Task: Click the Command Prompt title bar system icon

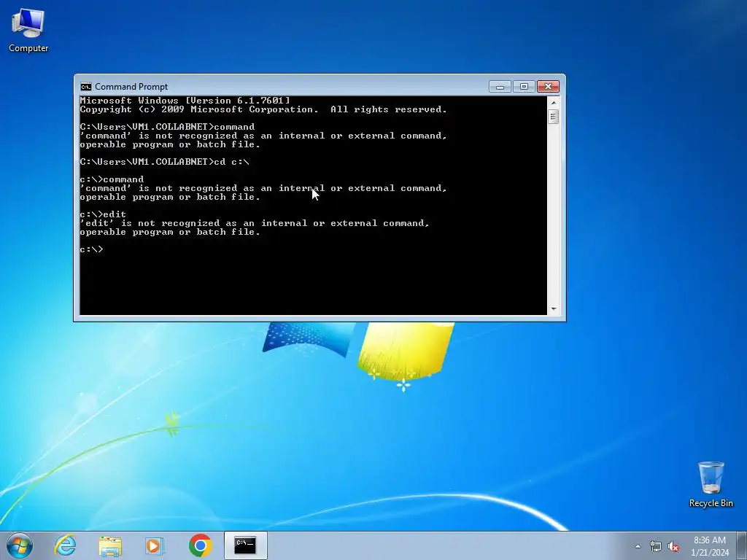Action: coord(86,87)
